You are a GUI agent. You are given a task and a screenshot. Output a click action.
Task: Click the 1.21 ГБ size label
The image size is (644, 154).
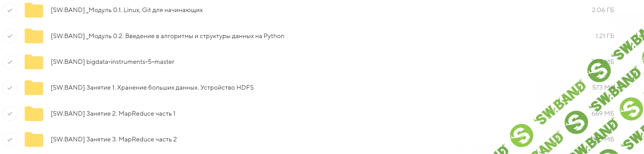tap(605, 36)
